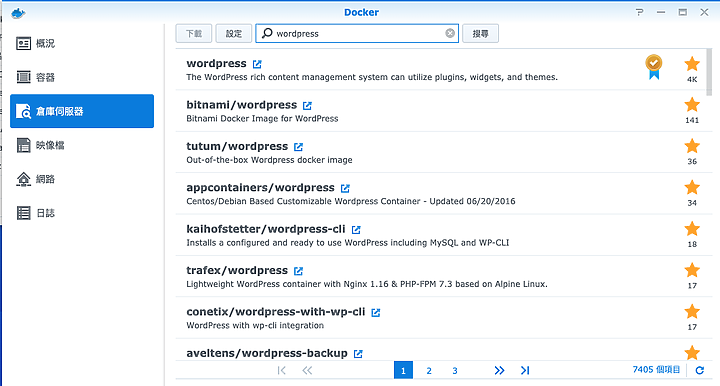Viewport: 720px width, 386px height.
Task: Click the Docker whale logo
Action: click(x=18, y=13)
